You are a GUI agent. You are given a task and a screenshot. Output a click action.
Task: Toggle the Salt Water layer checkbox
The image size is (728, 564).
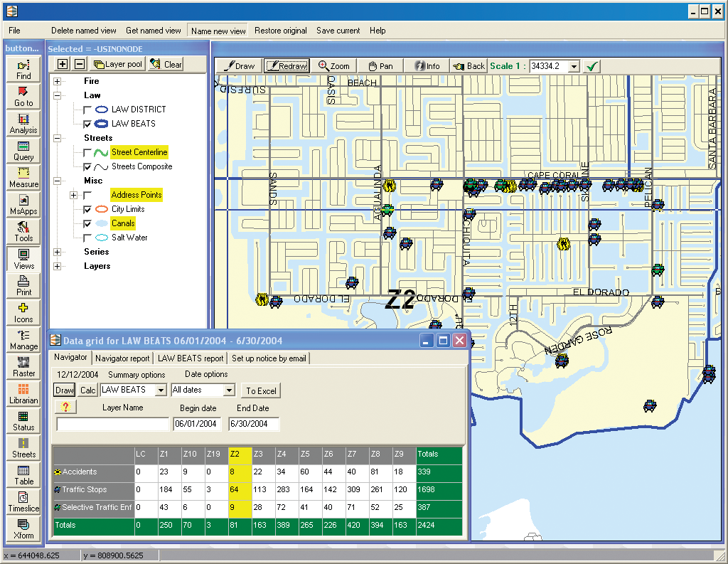pos(87,238)
